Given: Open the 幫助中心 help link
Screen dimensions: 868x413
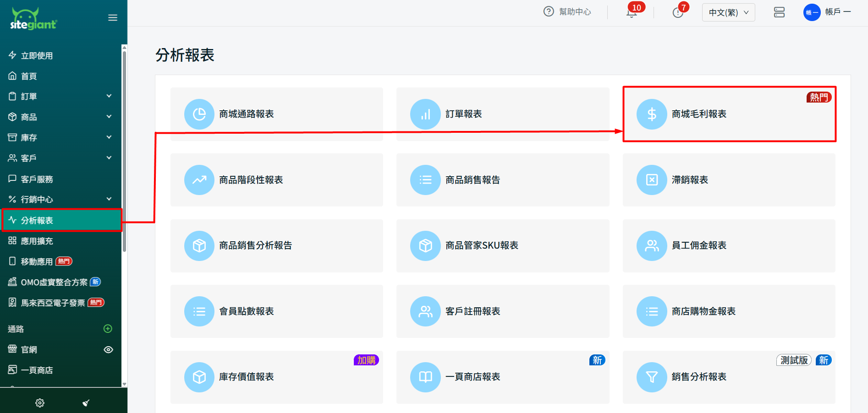Looking at the screenshot, I should tap(567, 12).
